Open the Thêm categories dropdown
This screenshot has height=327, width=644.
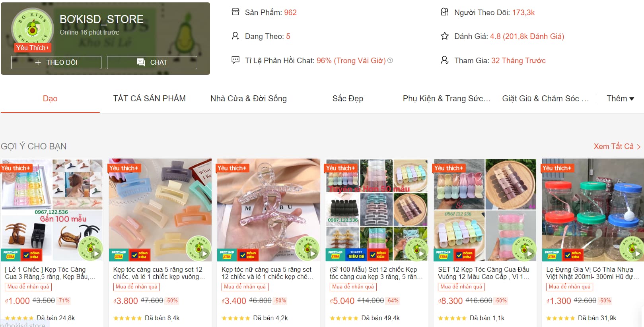[620, 99]
